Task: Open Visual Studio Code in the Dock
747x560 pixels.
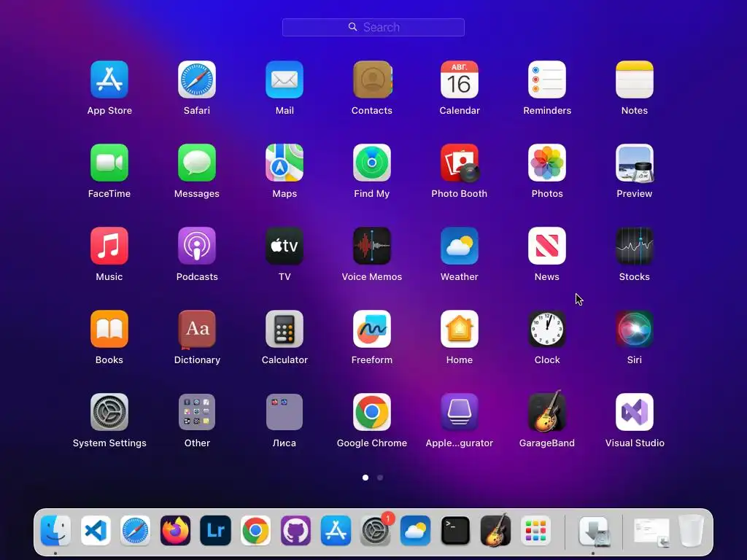Action: (x=96, y=531)
